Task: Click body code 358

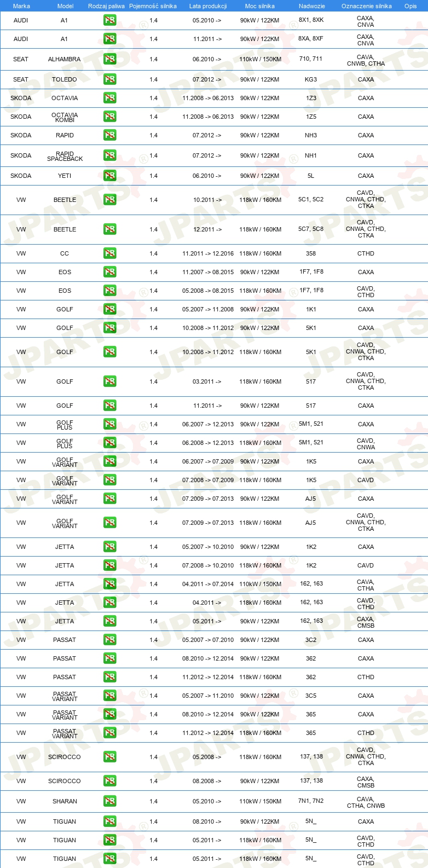Action: [311, 253]
